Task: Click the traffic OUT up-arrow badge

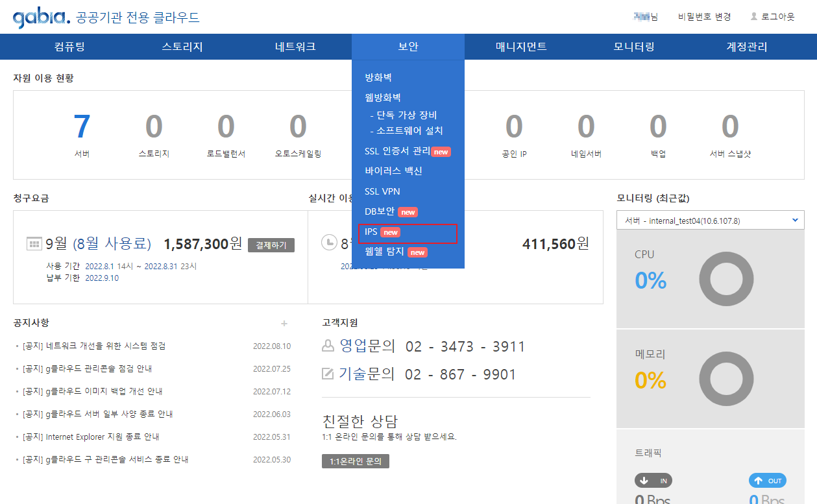Action: 767,481
